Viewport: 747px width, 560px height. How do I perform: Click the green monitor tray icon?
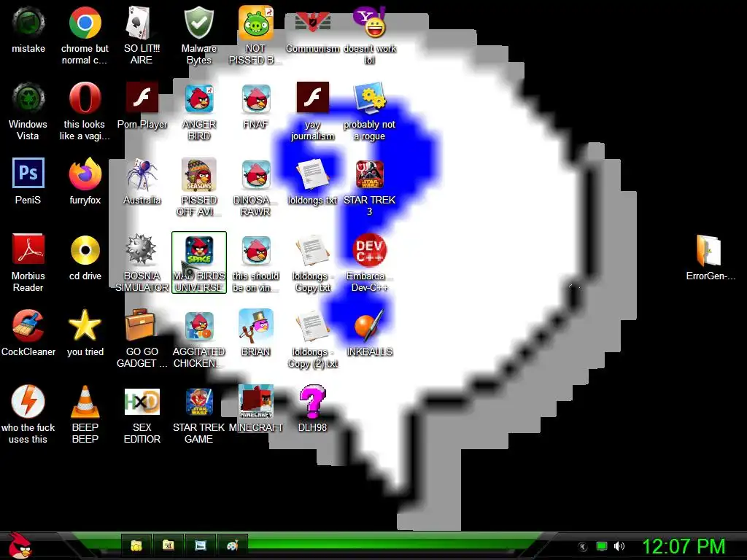click(602, 547)
